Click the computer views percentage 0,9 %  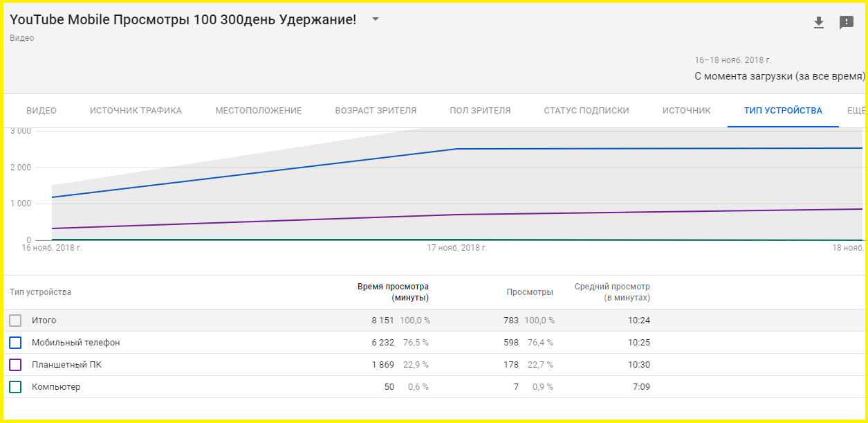coord(542,387)
